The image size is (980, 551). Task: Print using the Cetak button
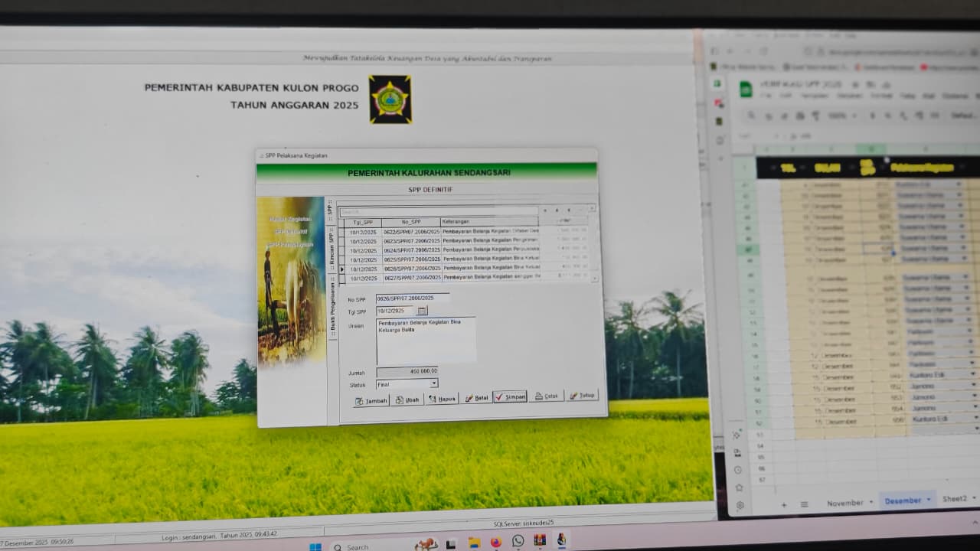pos(546,396)
